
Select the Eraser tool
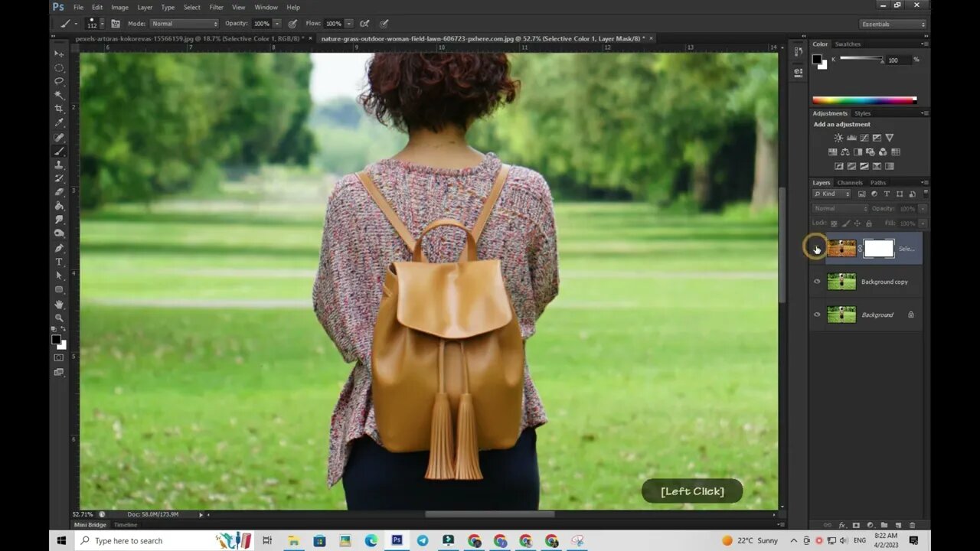coord(59,192)
